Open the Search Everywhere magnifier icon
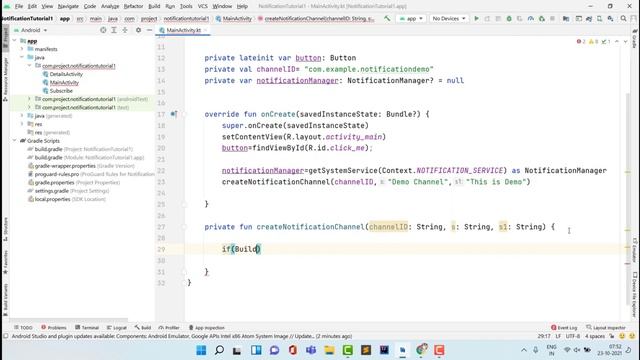Viewport: 640px width, 360px height. point(623,18)
